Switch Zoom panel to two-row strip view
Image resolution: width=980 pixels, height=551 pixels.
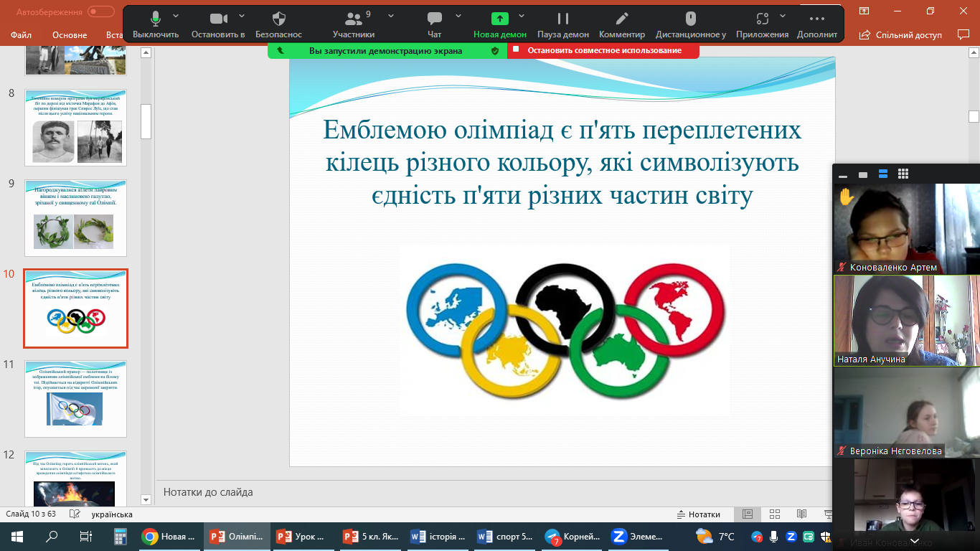click(x=883, y=174)
